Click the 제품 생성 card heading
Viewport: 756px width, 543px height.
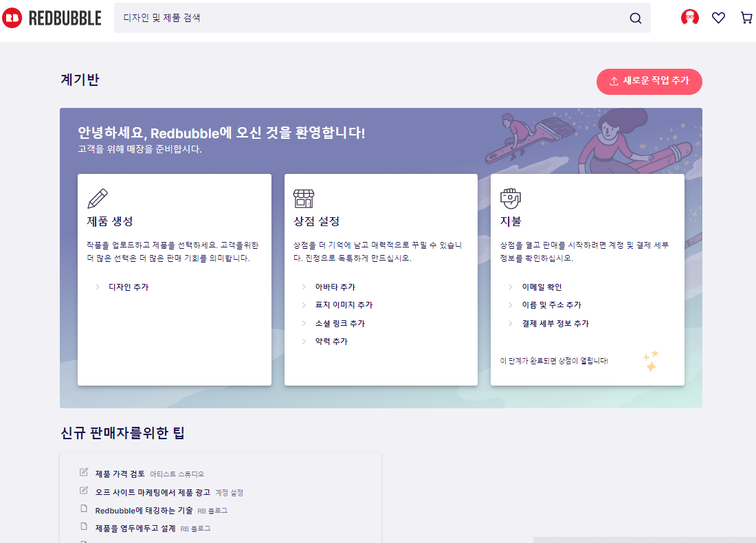(x=110, y=221)
